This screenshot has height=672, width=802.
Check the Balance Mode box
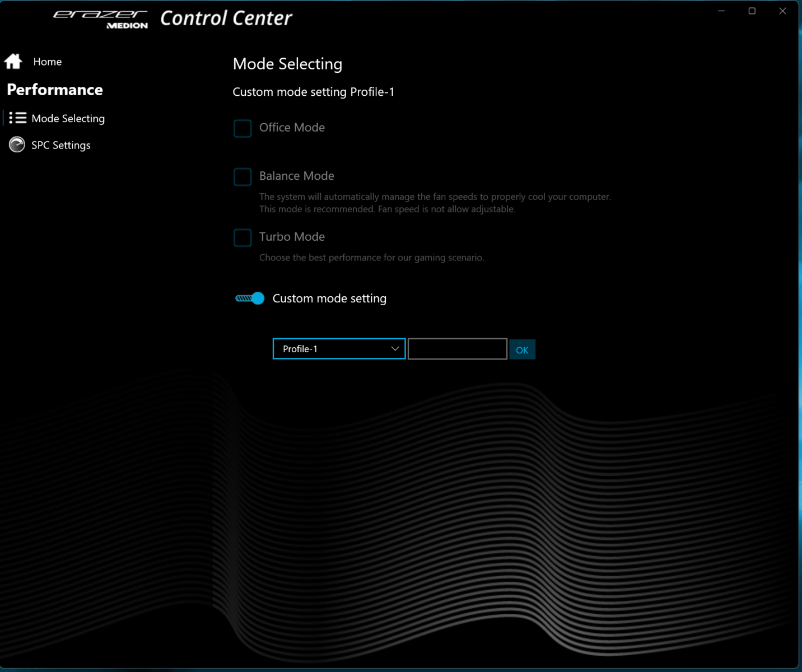point(243,176)
